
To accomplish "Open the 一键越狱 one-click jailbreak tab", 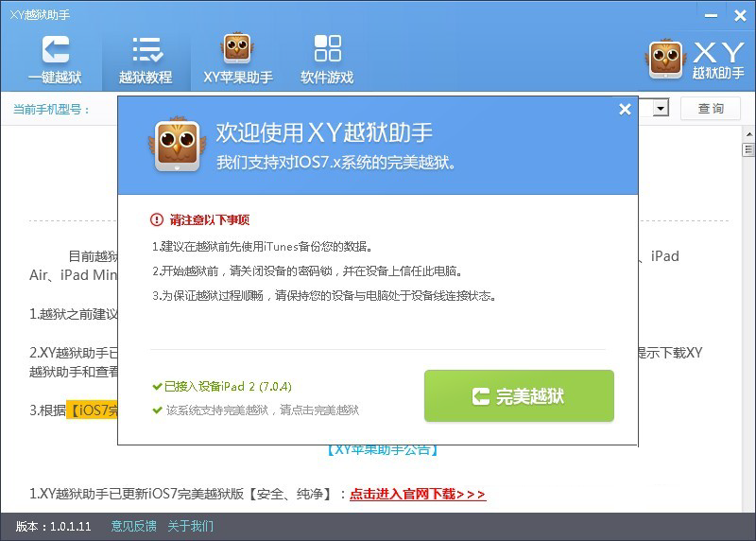I will [55, 60].
